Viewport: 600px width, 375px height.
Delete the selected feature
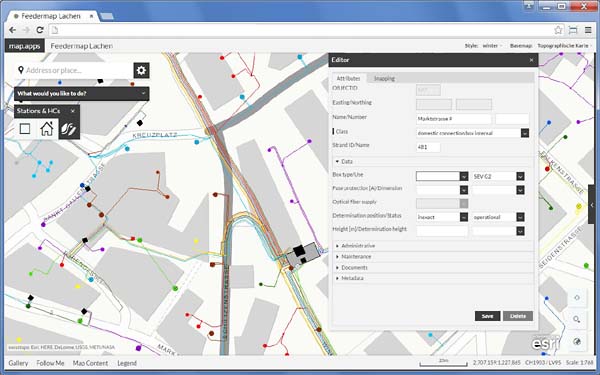[518, 316]
